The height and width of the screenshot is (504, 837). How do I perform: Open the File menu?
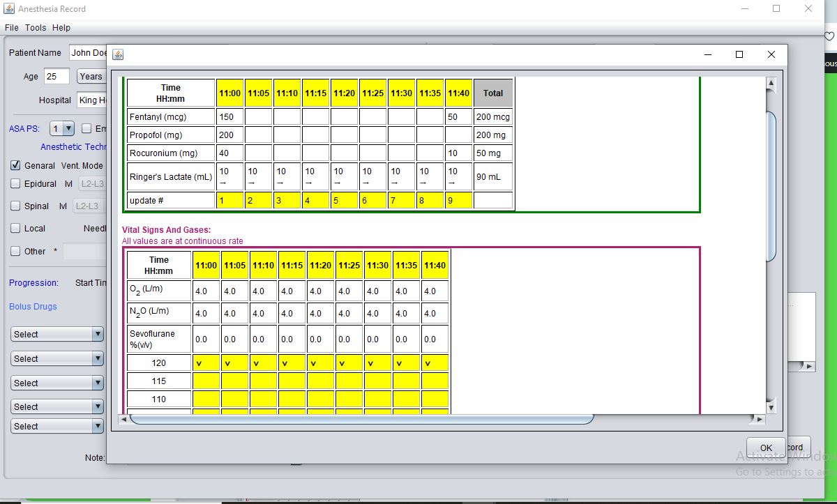click(x=11, y=28)
